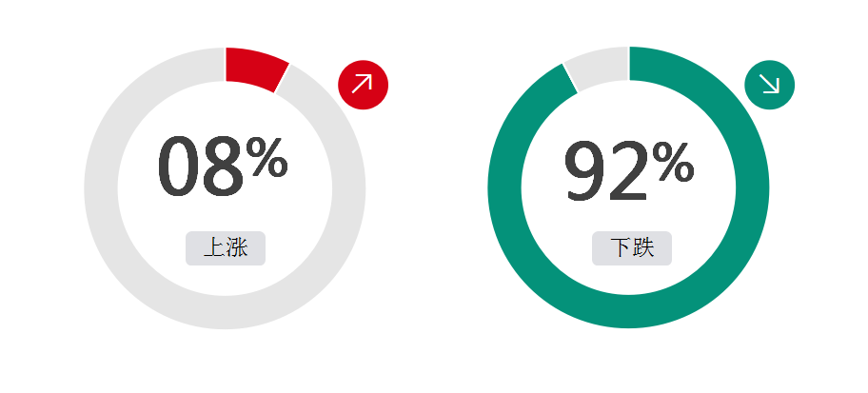Click the 下 character in the falling label
Viewport: 868px width, 393px height.
(x=621, y=247)
